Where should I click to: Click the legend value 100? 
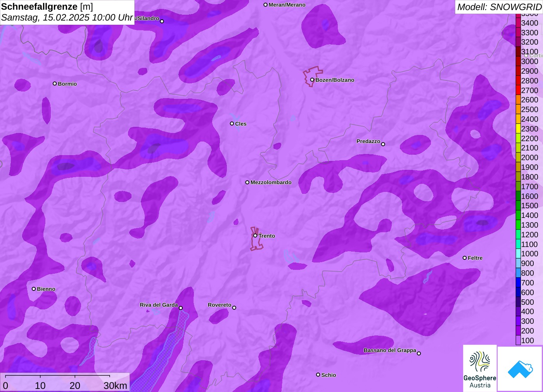pyautogui.click(x=527, y=340)
